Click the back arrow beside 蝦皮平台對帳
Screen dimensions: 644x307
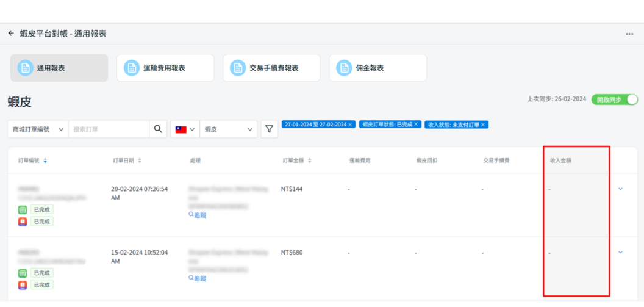(x=11, y=34)
